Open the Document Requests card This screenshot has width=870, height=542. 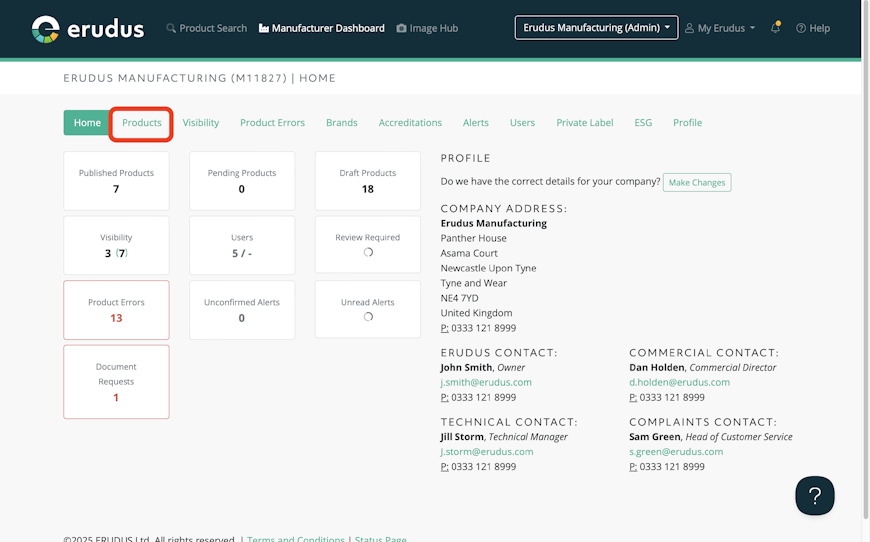coord(116,382)
